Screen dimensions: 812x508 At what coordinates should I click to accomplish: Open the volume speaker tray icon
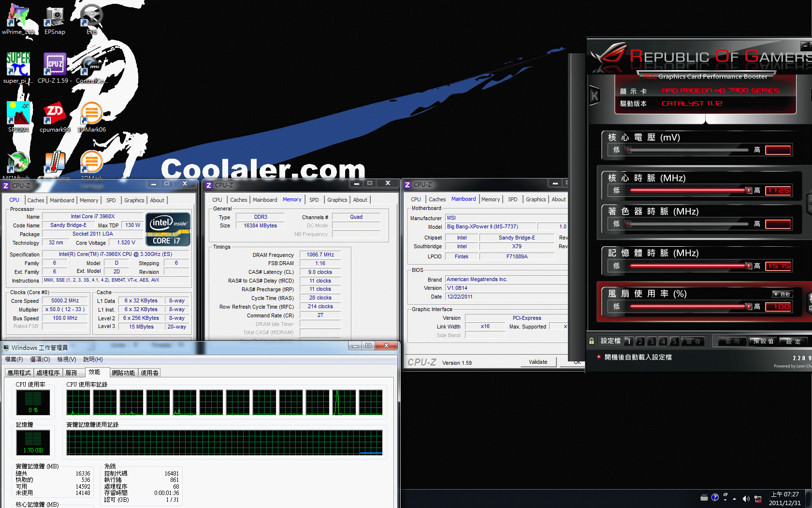[x=746, y=498]
